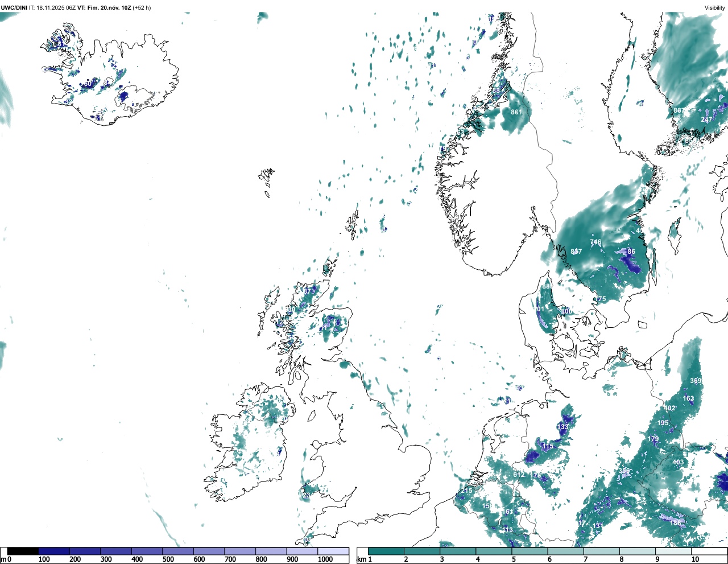Click the "1000" tick on the meter scale
This screenshot has height=564, width=728.
tap(325, 559)
